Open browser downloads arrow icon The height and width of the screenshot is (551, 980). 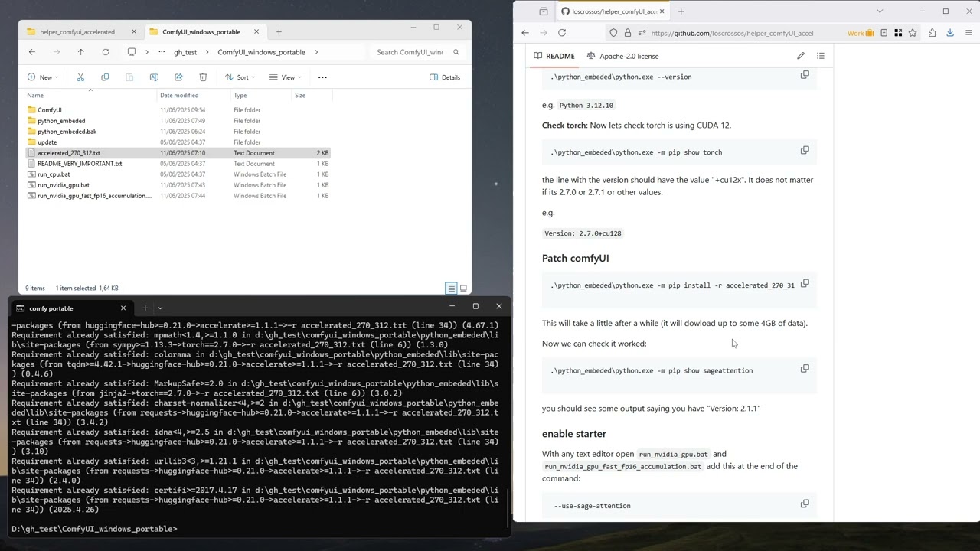point(950,33)
